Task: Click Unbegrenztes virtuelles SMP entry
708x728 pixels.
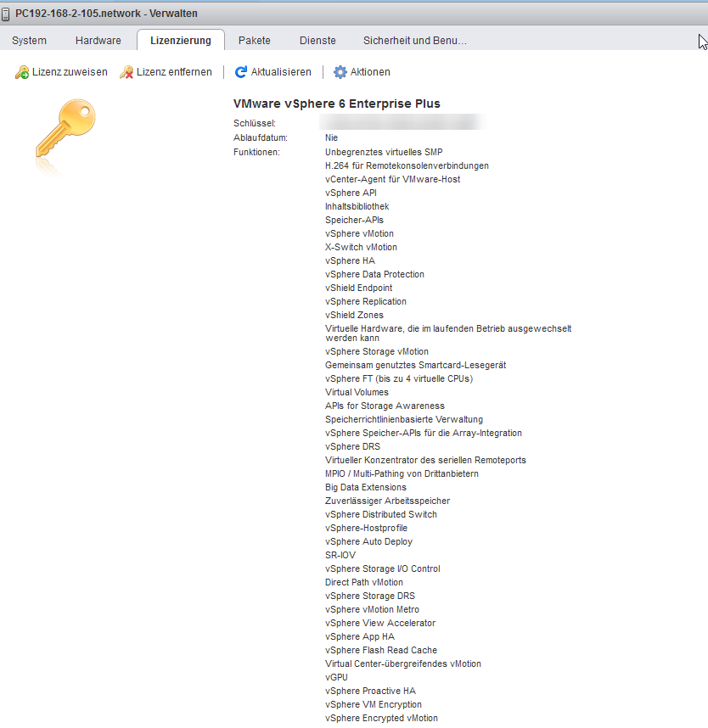Action: coord(384,152)
